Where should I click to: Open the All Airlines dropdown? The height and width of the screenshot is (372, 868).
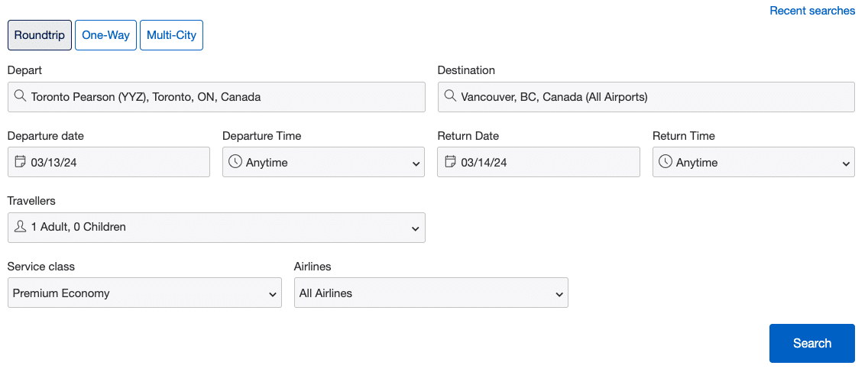click(431, 293)
